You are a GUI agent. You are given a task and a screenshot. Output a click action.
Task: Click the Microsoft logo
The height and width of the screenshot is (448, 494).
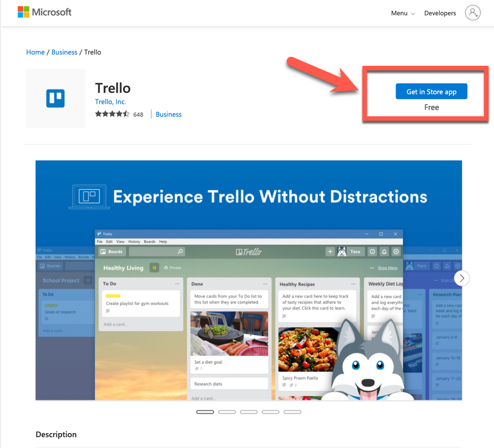[x=45, y=12]
